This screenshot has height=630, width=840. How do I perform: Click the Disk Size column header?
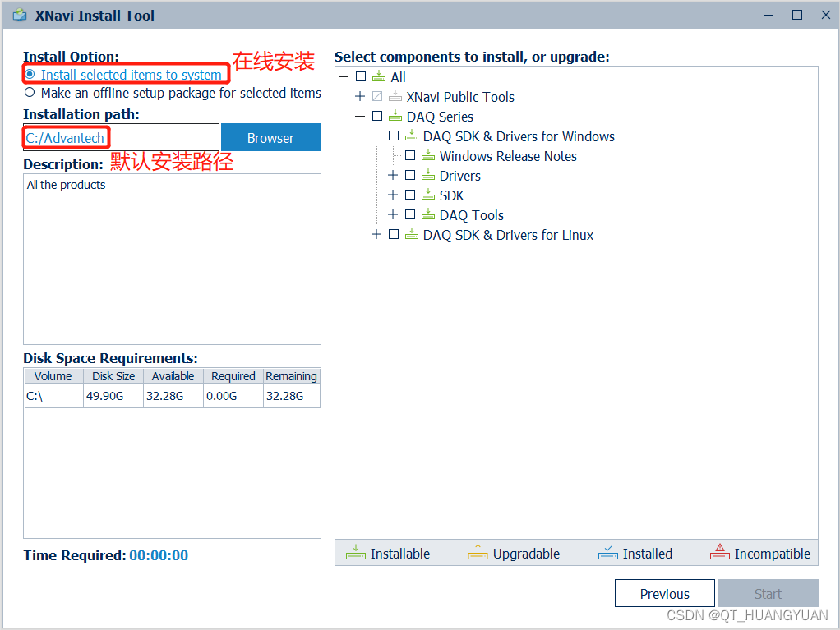click(113, 376)
